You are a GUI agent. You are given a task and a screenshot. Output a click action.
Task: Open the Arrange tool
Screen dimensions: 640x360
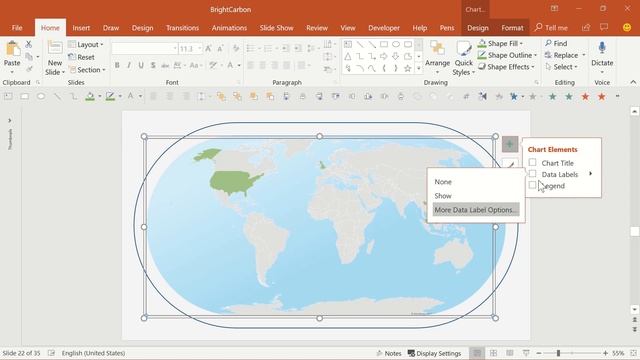click(437, 57)
